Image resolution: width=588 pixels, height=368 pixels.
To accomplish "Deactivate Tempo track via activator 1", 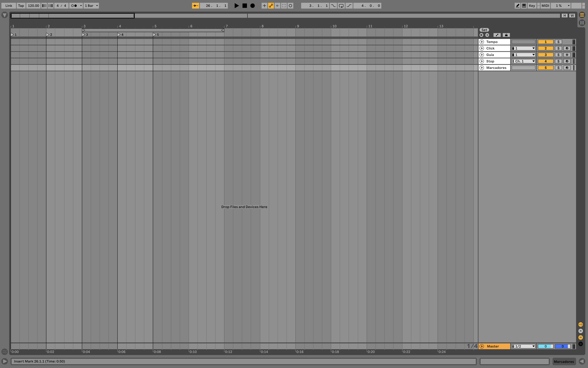I will [x=545, y=42].
